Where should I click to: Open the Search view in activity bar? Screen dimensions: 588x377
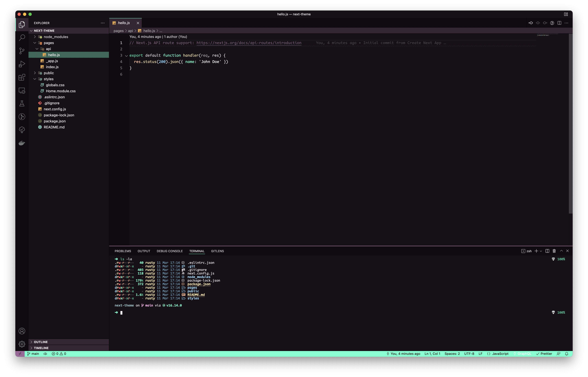(x=22, y=38)
